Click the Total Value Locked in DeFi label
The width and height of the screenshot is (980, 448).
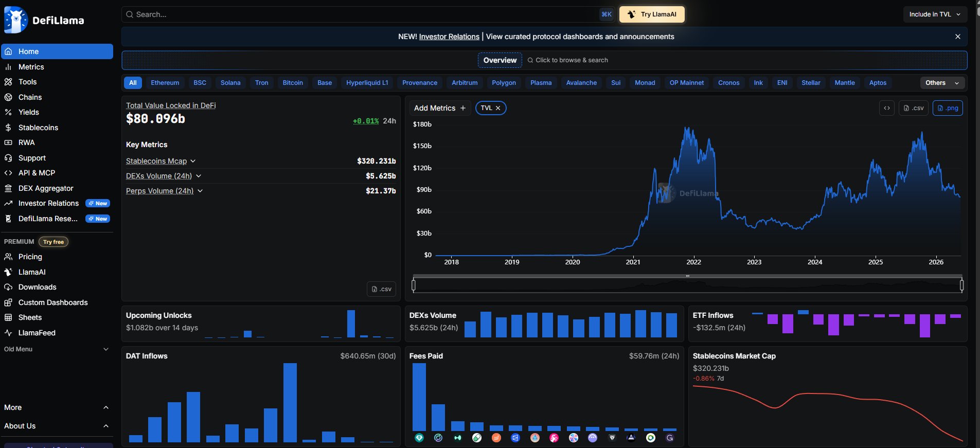(x=171, y=105)
